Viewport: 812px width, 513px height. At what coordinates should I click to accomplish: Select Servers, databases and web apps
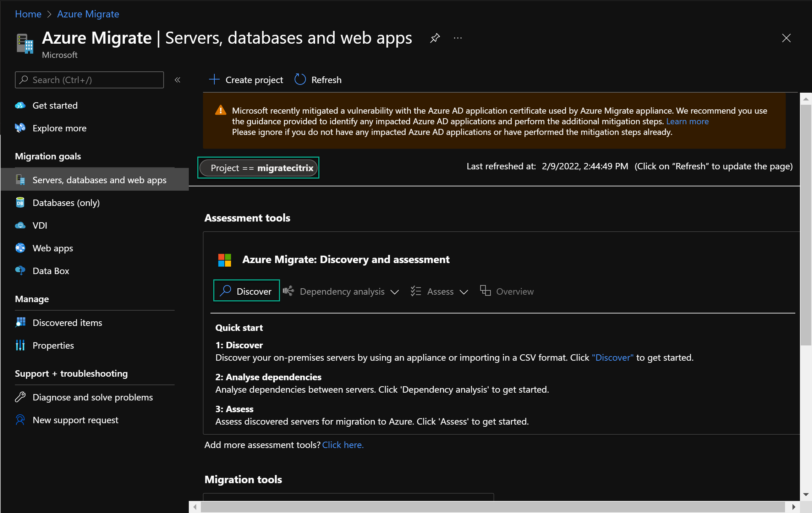[x=95, y=180]
